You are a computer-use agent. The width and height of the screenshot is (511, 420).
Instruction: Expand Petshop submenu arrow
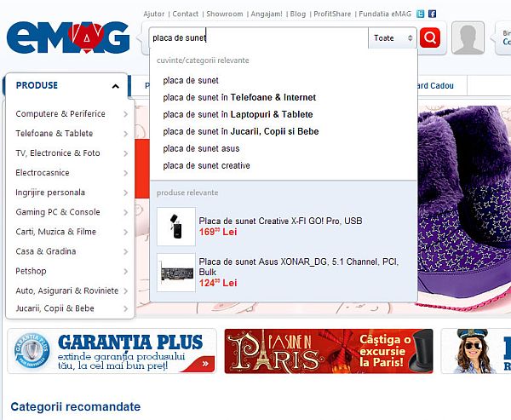click(x=125, y=271)
